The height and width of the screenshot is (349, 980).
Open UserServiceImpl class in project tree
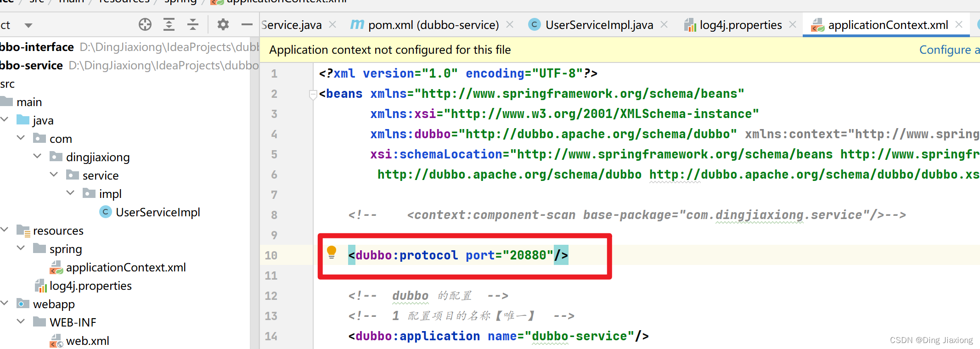[158, 212]
